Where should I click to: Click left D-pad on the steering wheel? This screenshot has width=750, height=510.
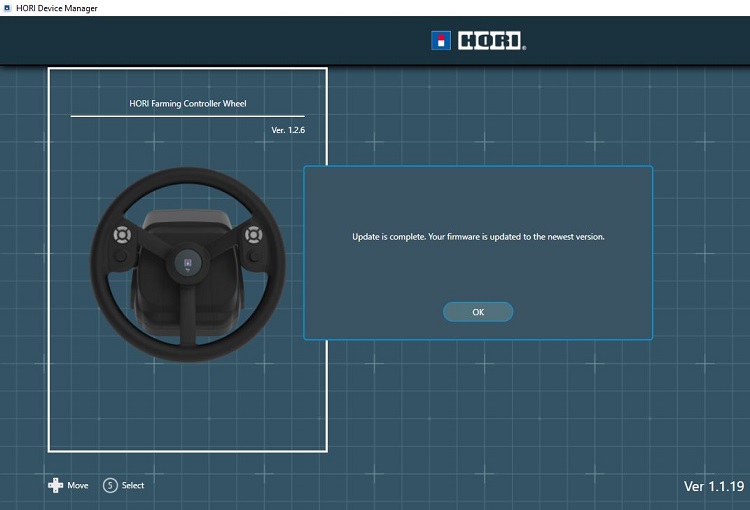pos(121,236)
